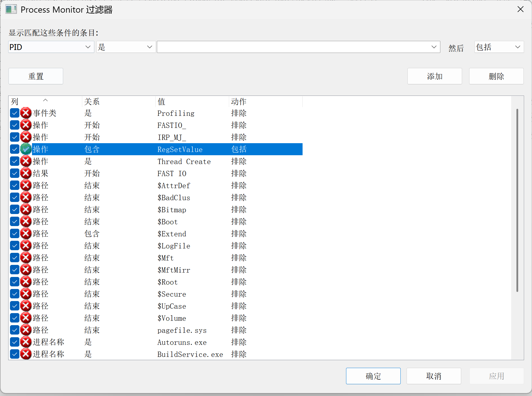Uncheck the FAST IO result filter checkbox
This screenshot has width=532, height=396.
(x=15, y=173)
